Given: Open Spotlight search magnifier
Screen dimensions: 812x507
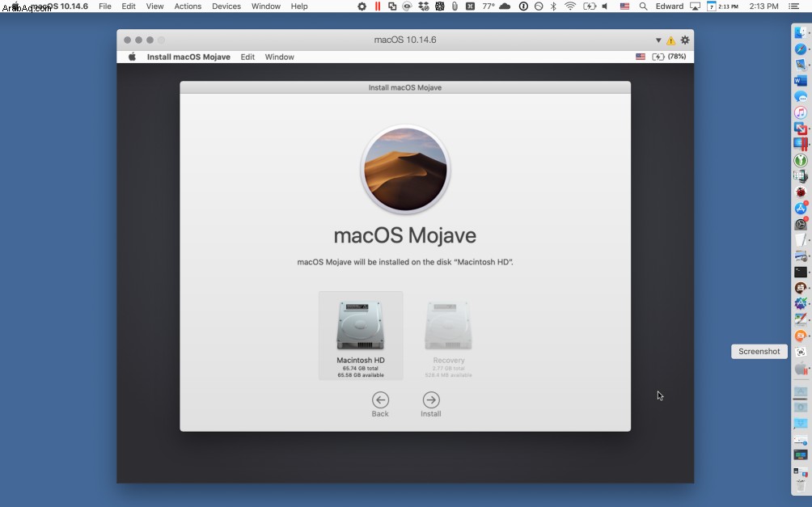Looking at the screenshot, I should click(643, 6).
